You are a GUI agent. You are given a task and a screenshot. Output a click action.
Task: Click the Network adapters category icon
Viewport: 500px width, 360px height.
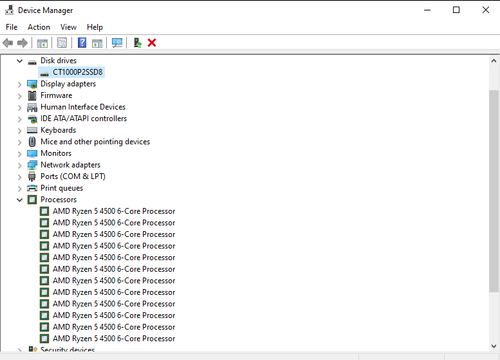[32, 165]
